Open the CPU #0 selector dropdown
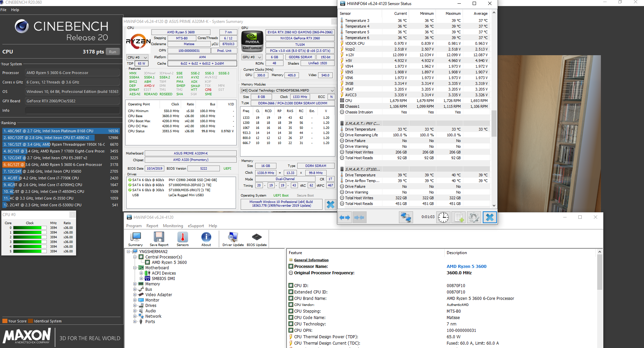This screenshot has height=348, width=644. click(137, 58)
